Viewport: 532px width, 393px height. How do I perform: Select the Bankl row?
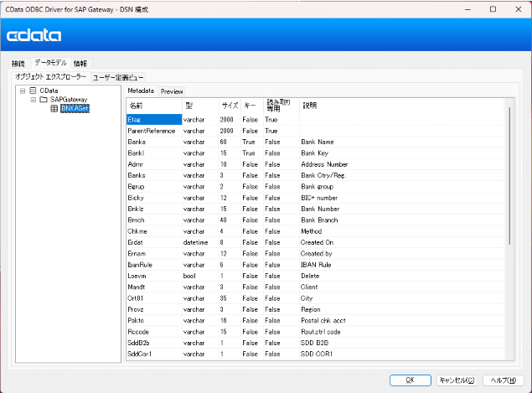click(316, 153)
